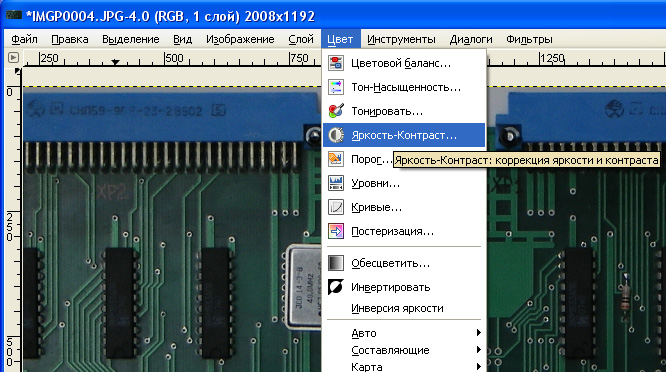Click the Порог threshold icon
This screenshot has height=372, width=666.
[x=336, y=159]
